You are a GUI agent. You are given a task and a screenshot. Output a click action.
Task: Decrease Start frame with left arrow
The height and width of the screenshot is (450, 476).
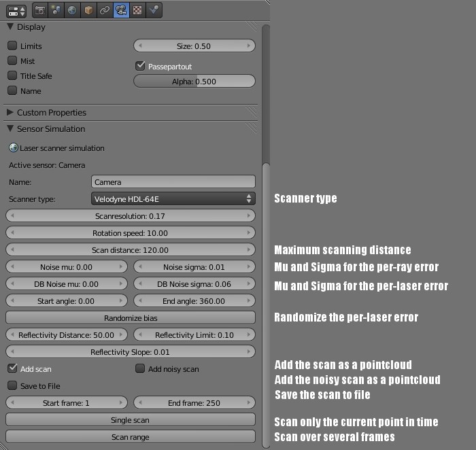click(12, 402)
